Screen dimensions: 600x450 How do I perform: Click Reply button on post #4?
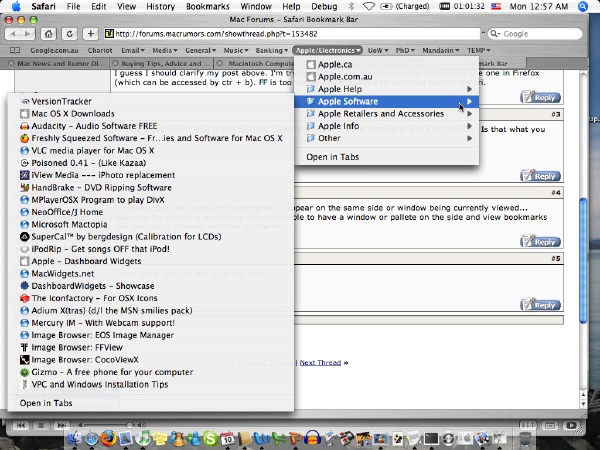pos(540,241)
